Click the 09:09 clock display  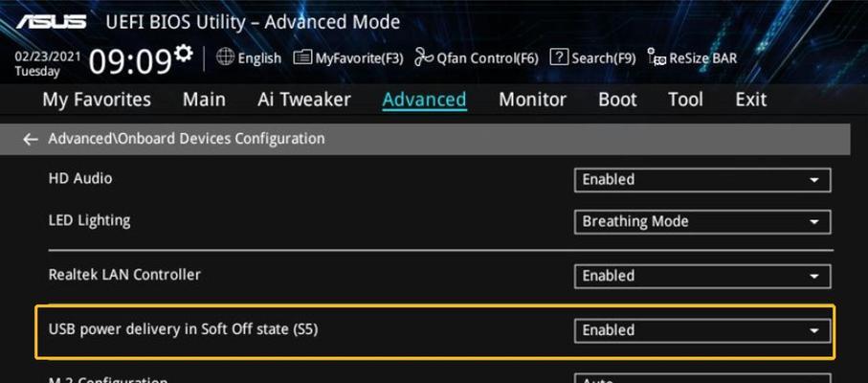pos(130,61)
